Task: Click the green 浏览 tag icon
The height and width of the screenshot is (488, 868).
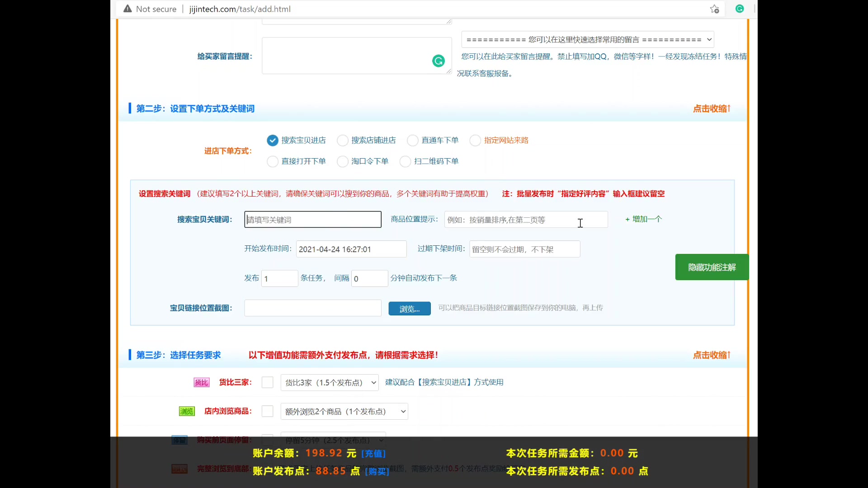Action: pos(187,412)
